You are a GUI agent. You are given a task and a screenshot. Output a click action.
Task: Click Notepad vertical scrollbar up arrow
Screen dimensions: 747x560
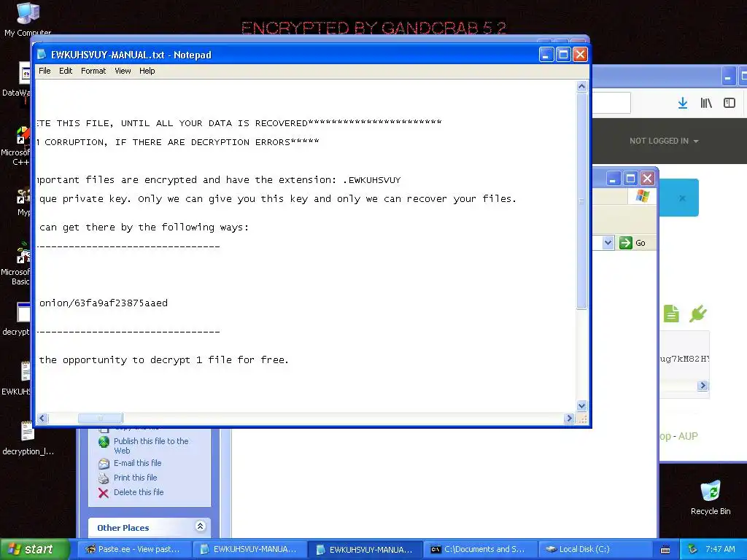(581, 86)
